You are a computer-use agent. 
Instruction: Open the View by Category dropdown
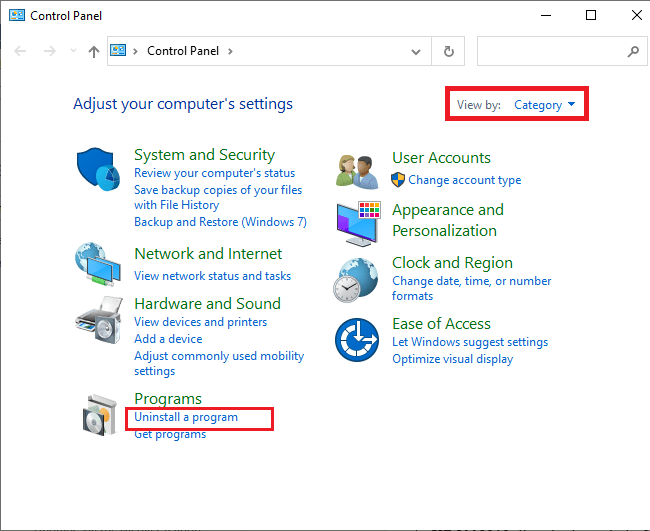545,105
